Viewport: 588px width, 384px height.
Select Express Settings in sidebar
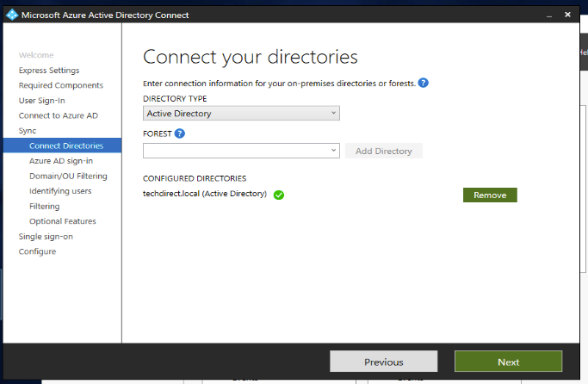click(49, 71)
